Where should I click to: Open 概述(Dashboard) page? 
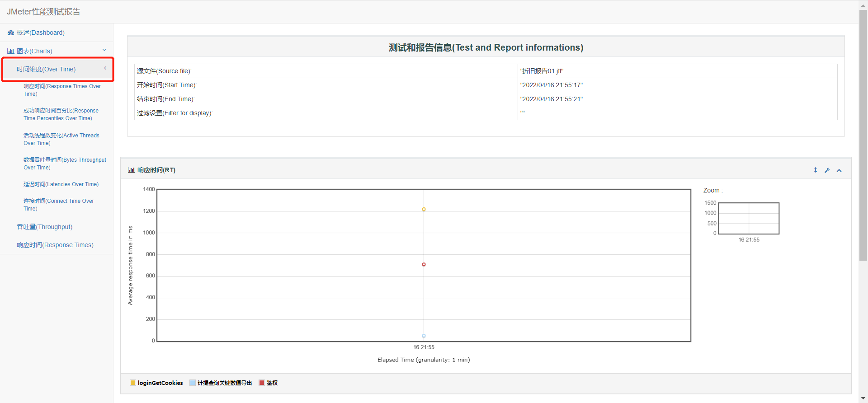click(41, 33)
